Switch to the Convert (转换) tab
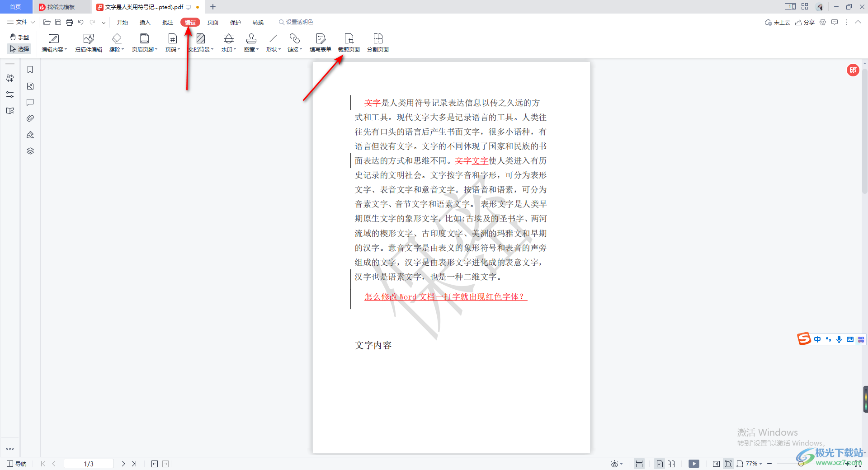 click(x=258, y=22)
